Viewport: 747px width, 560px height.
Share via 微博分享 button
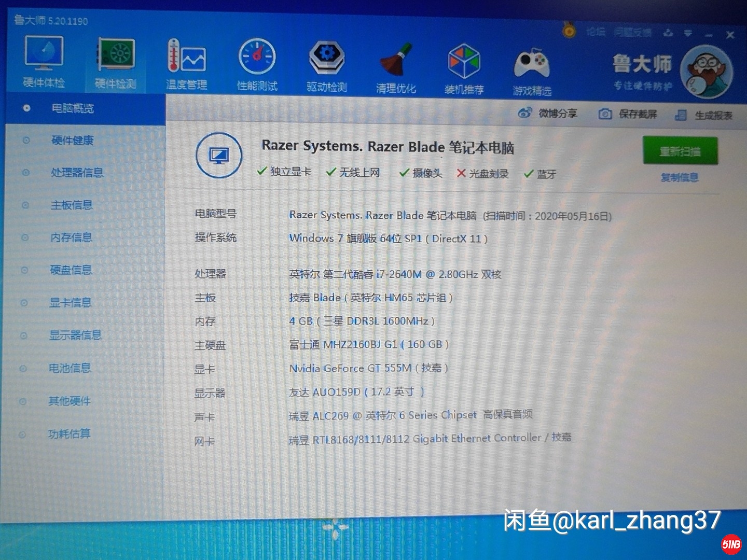548,113
